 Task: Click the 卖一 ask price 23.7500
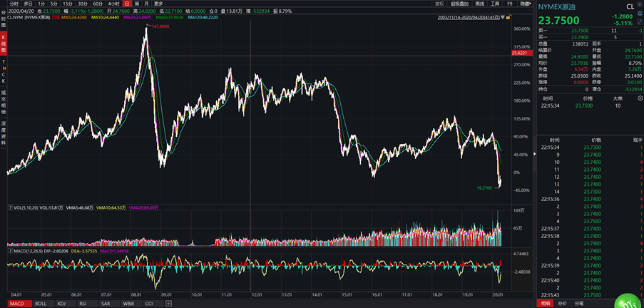pyautogui.click(x=581, y=31)
